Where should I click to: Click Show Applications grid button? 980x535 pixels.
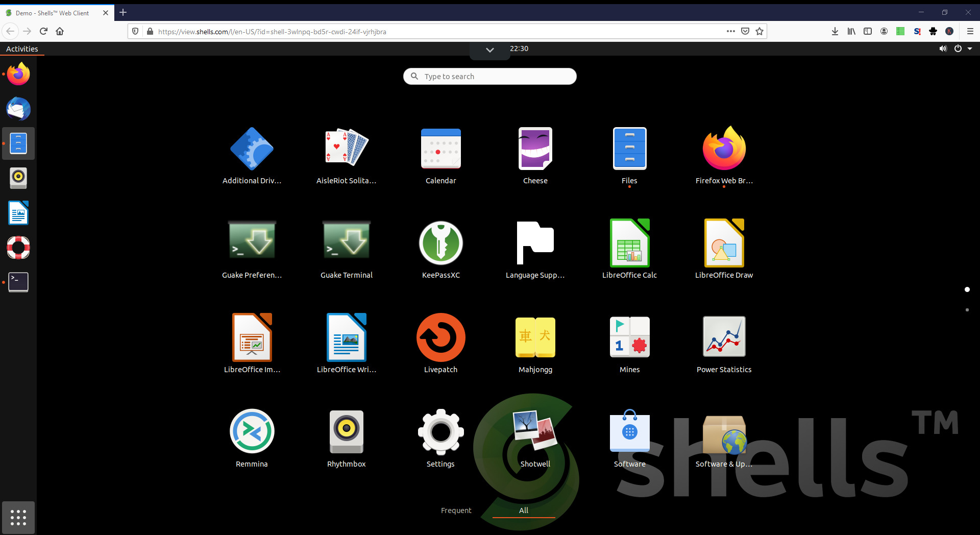[x=18, y=517]
